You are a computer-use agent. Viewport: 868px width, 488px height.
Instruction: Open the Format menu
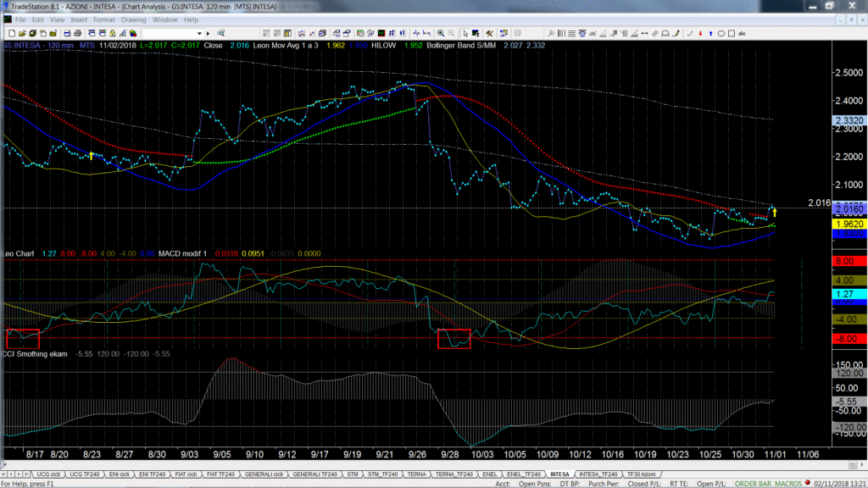[104, 20]
